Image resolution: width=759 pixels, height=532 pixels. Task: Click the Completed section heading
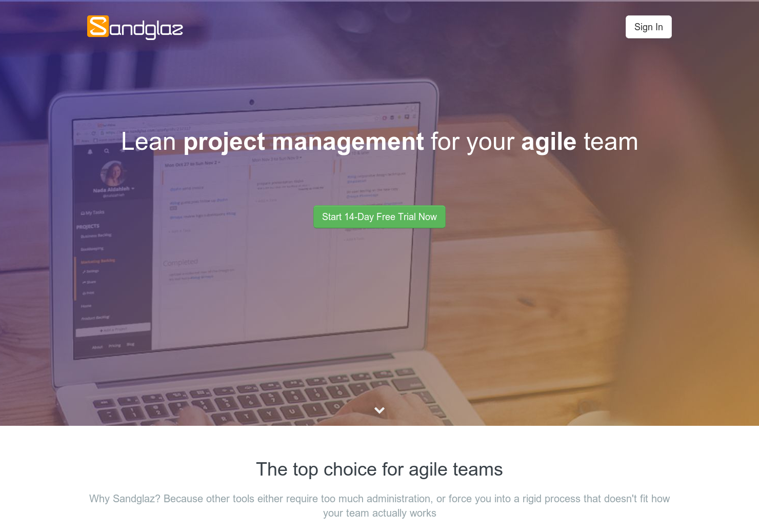tap(180, 263)
